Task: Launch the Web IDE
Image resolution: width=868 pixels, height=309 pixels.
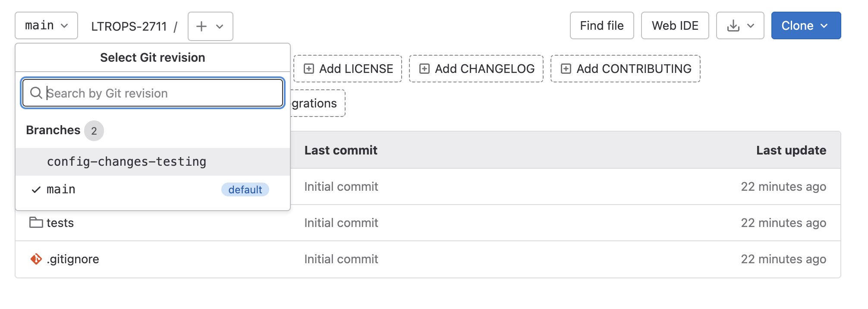Action: (x=675, y=25)
